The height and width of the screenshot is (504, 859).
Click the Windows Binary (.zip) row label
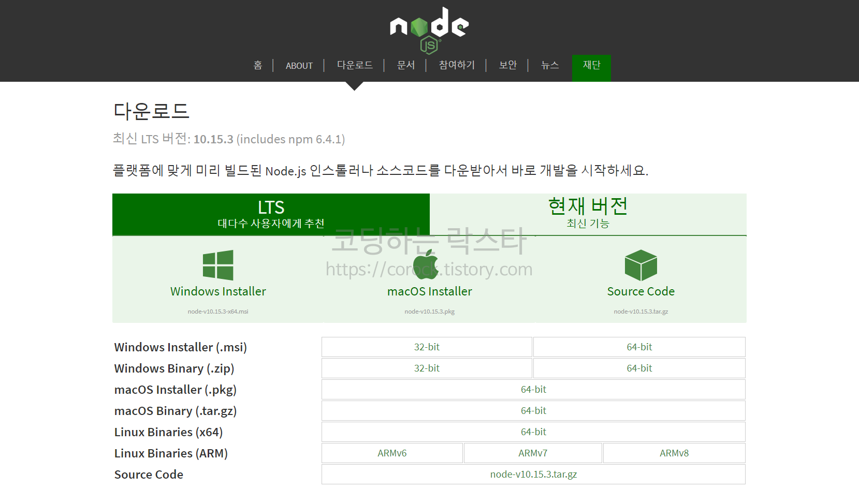click(174, 368)
